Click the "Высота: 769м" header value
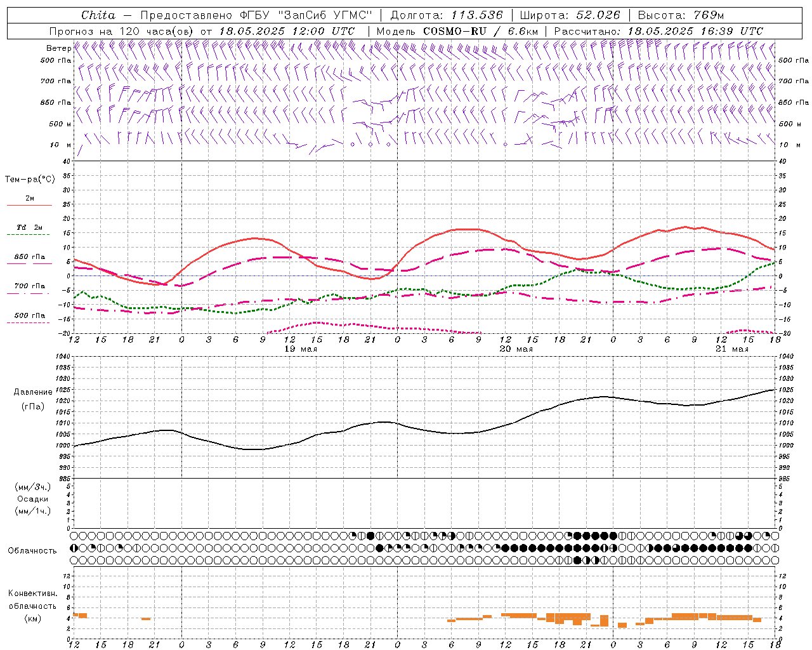812x650 pixels. 681,15
